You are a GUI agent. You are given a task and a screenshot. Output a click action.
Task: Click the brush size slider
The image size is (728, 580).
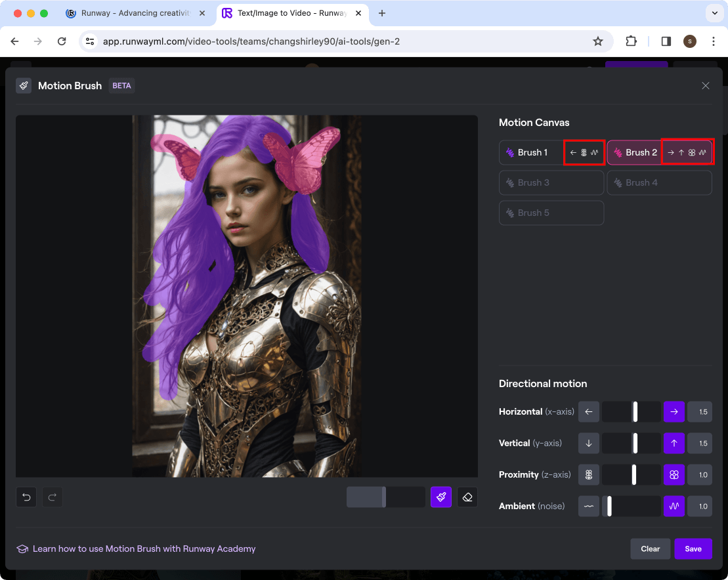point(385,497)
